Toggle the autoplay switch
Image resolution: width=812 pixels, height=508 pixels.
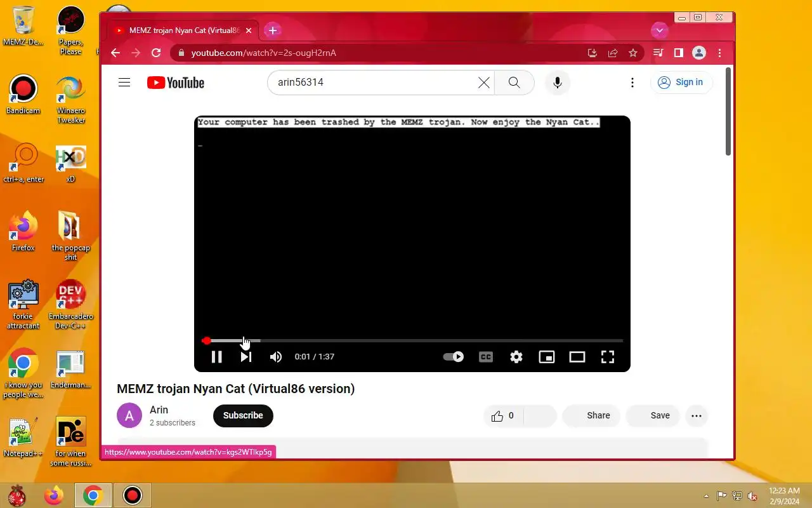point(453,357)
